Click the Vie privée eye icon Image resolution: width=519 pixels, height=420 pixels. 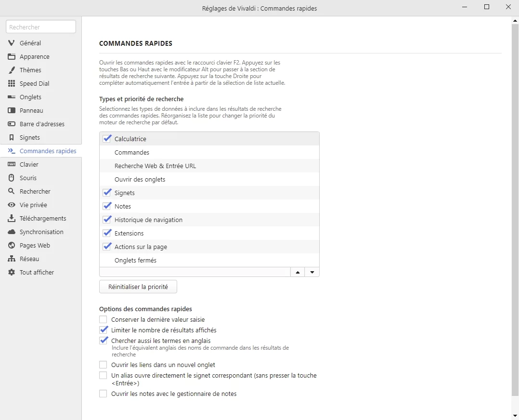pos(11,205)
